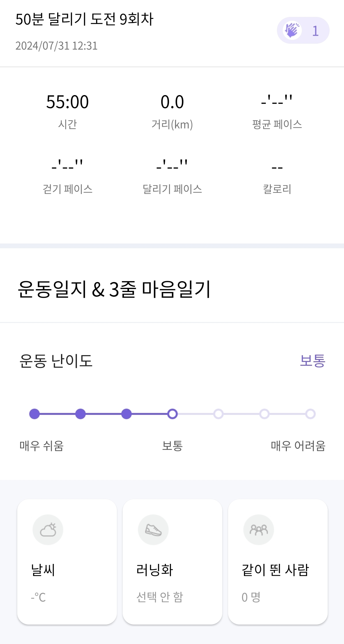Open the 같이 뛴 사람 card
The width and height of the screenshot is (344, 644).
tap(278, 562)
